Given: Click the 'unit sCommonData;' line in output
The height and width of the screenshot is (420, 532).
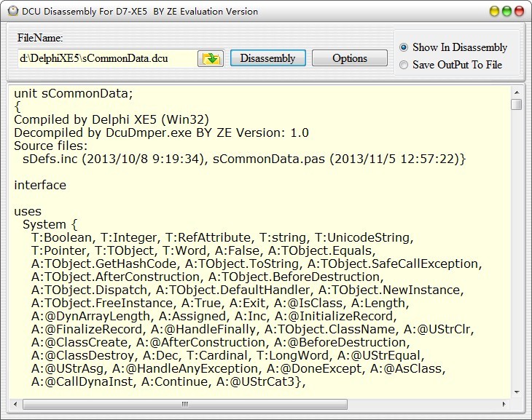Looking at the screenshot, I should (x=73, y=93).
